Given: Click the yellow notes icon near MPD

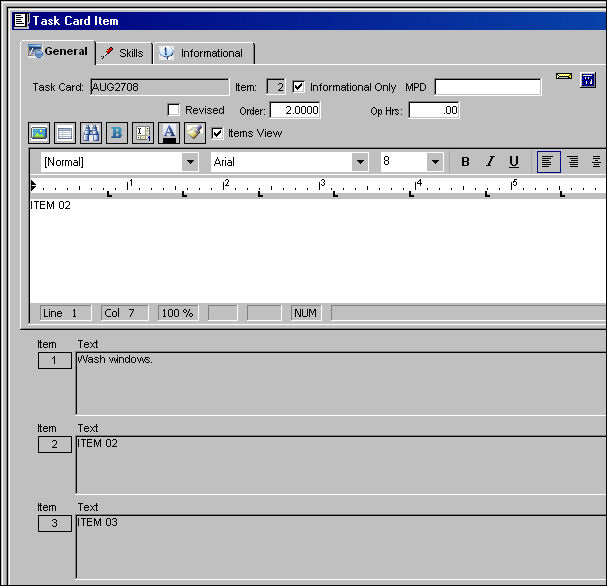Looking at the screenshot, I should pos(564,76).
